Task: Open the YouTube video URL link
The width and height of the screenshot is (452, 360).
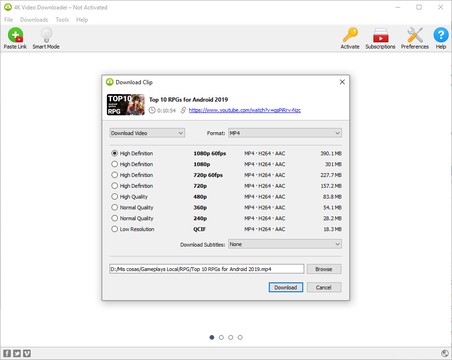Action: point(245,110)
